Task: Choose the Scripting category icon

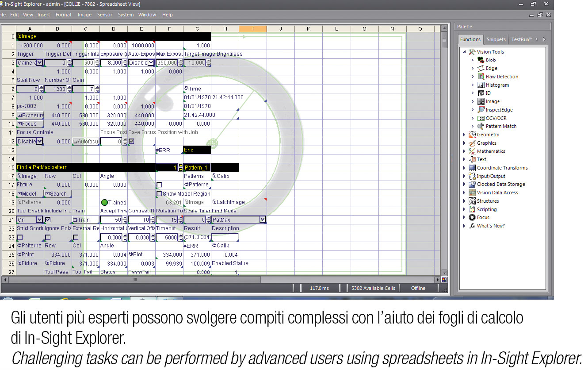Action: click(472, 209)
